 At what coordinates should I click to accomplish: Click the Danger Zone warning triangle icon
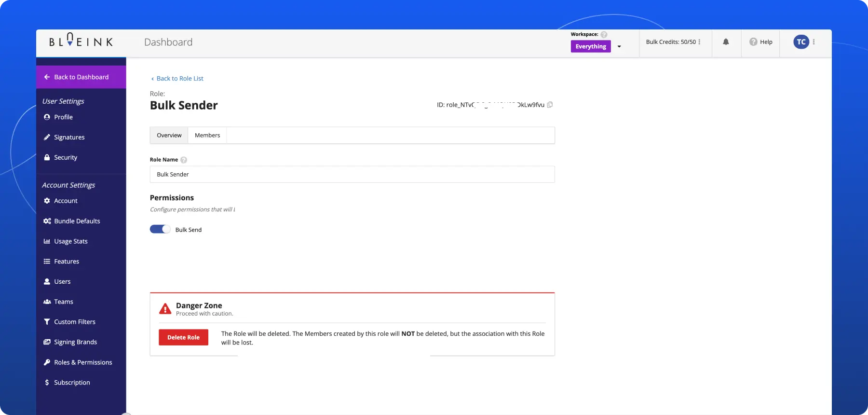click(165, 309)
